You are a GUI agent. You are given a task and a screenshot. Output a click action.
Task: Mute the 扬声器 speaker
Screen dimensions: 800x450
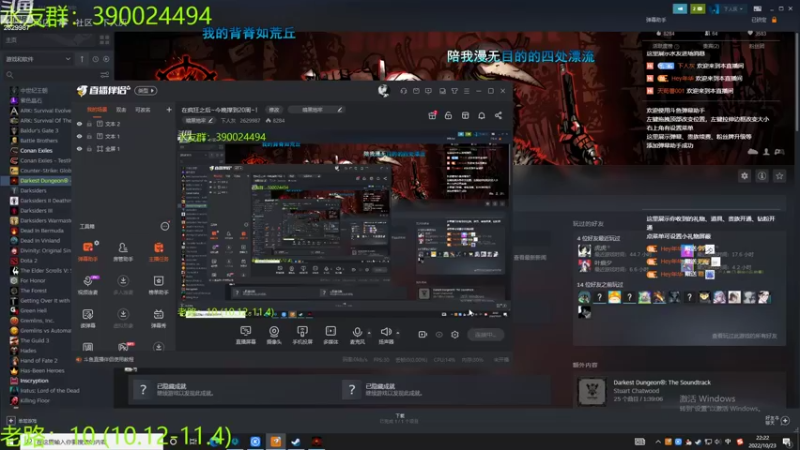click(386, 335)
